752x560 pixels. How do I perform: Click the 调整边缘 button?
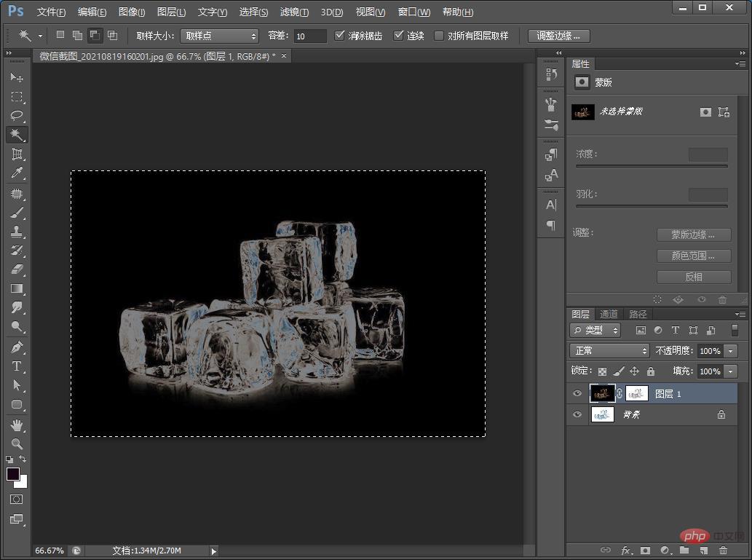point(558,36)
